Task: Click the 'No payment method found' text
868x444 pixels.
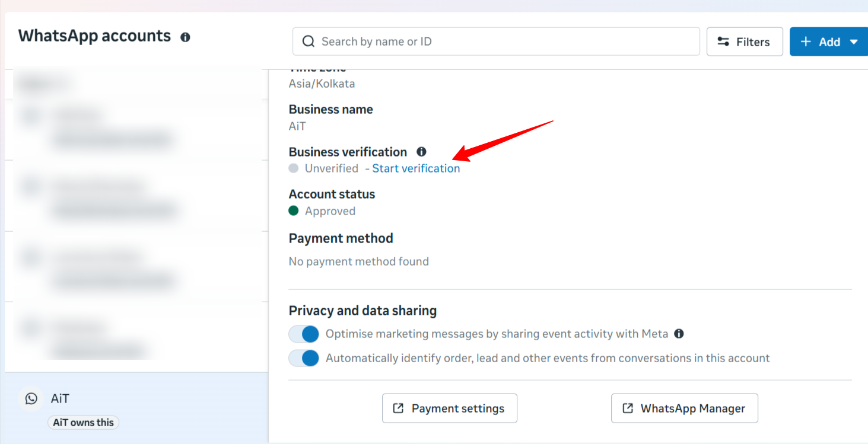Action: [x=358, y=261]
